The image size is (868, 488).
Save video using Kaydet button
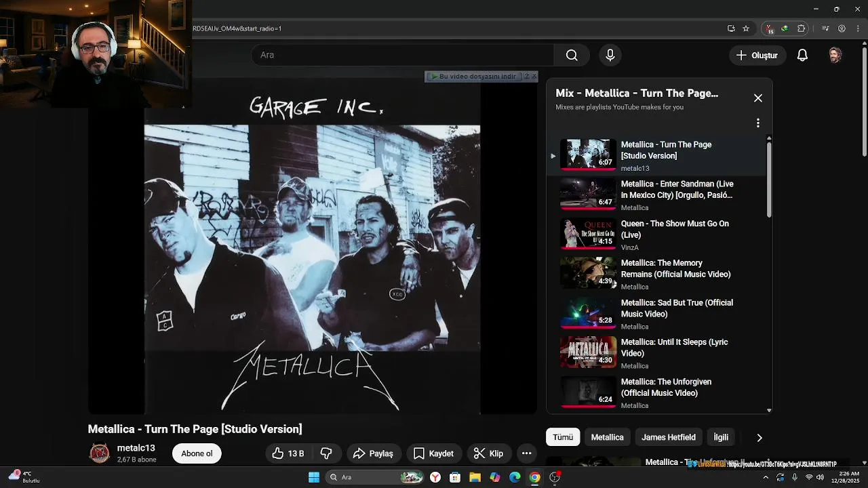pyautogui.click(x=433, y=453)
